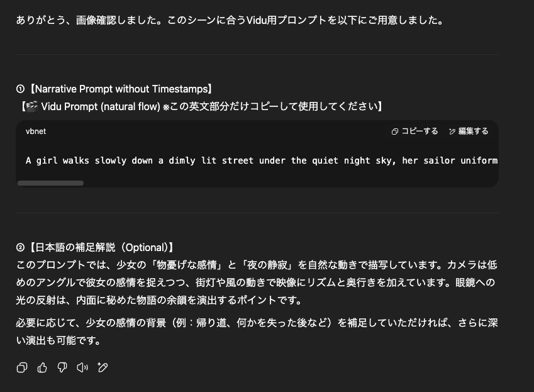Give the response a thumbs down
This screenshot has width=534, height=392.
(x=62, y=367)
